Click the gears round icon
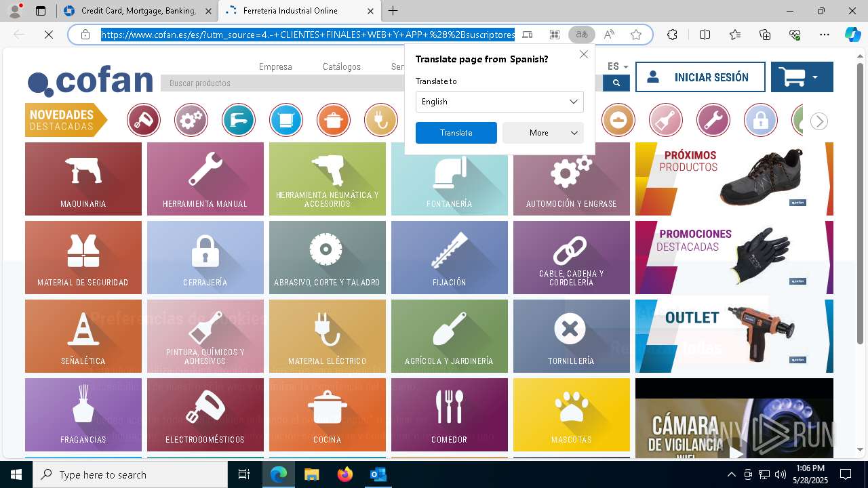Viewport: 868px width, 488px height. 191,121
